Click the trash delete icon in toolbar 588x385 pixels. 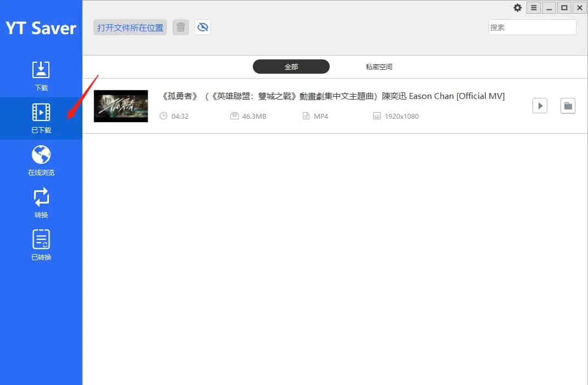tap(181, 28)
